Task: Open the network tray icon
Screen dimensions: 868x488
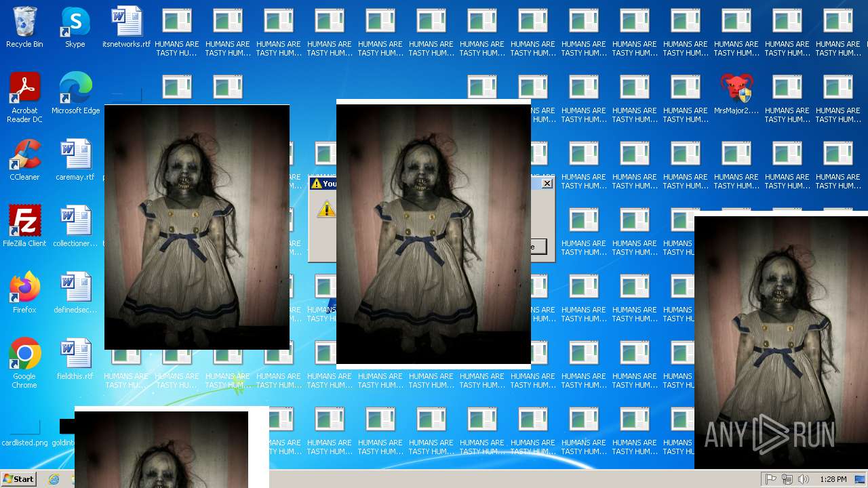Action: tap(787, 479)
